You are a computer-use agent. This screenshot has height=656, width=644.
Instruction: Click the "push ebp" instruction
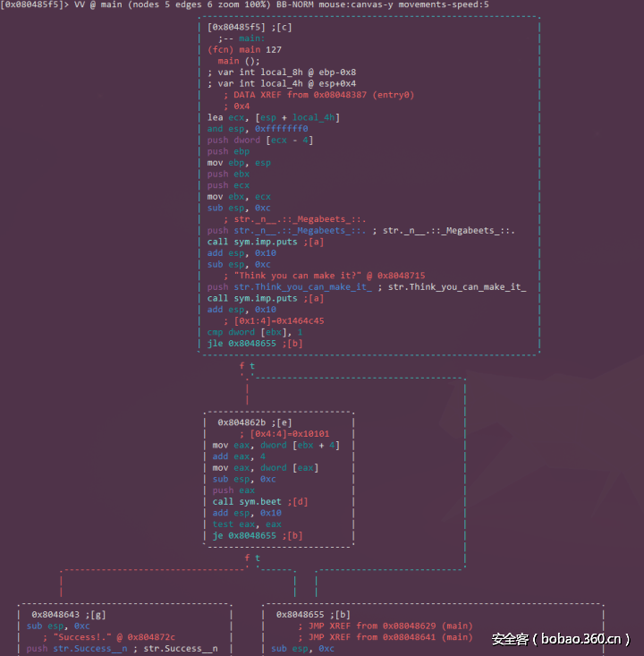point(228,151)
